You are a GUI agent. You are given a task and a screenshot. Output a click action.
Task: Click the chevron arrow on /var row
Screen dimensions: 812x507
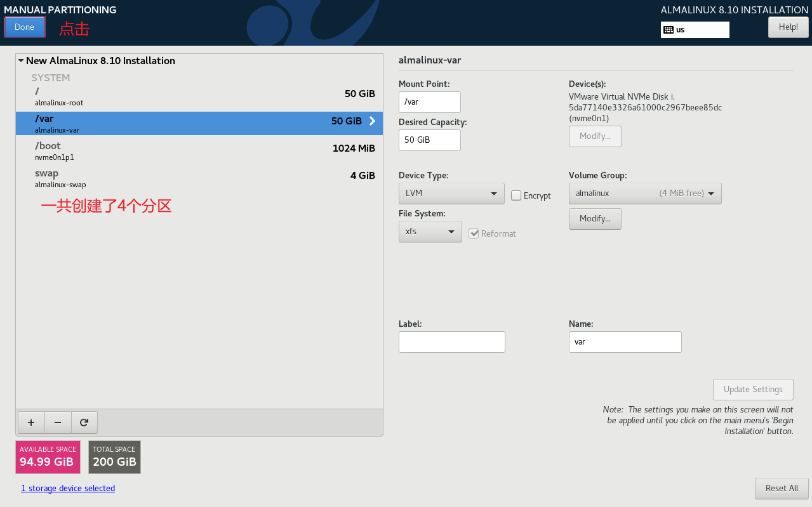pyautogui.click(x=372, y=121)
